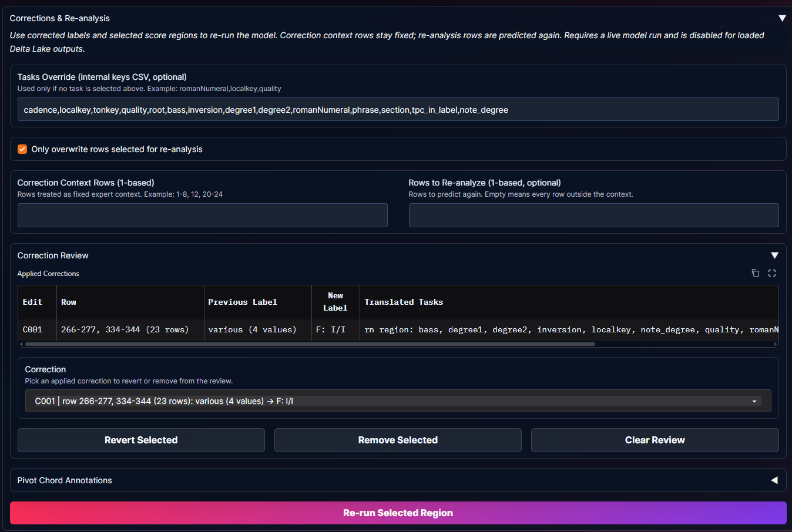Click Re-run Selected Region button
This screenshot has height=532, width=792.
(x=398, y=513)
